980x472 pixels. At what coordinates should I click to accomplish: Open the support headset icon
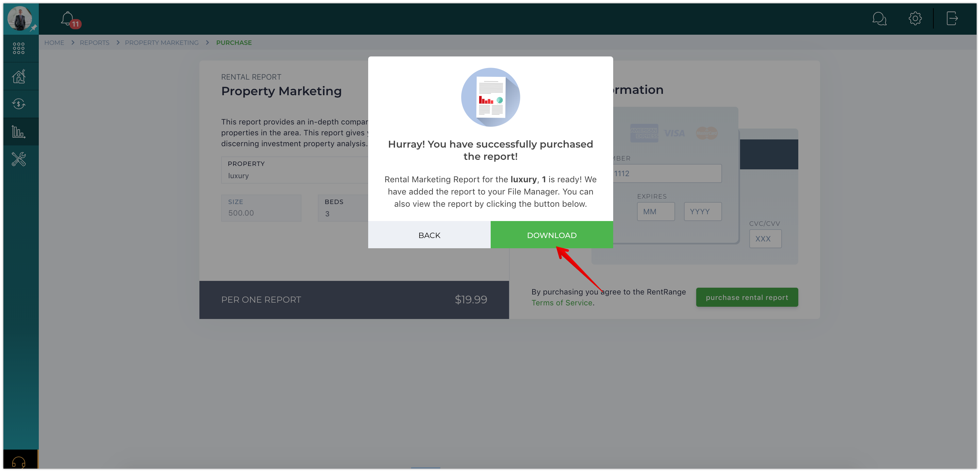click(x=19, y=462)
